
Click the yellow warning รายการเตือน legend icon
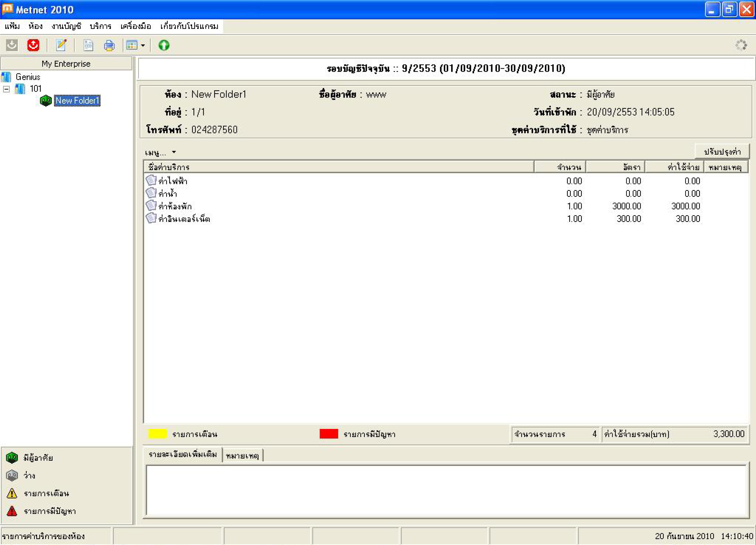point(12,493)
